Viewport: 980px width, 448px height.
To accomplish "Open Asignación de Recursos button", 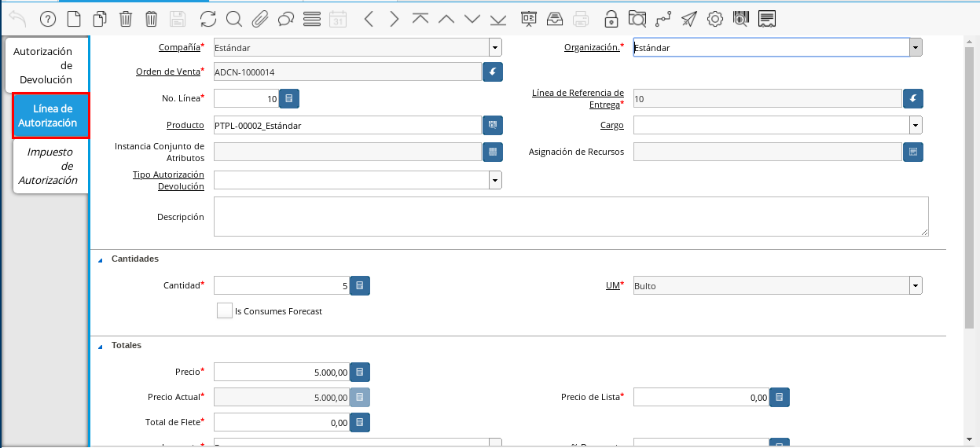I will pos(913,152).
